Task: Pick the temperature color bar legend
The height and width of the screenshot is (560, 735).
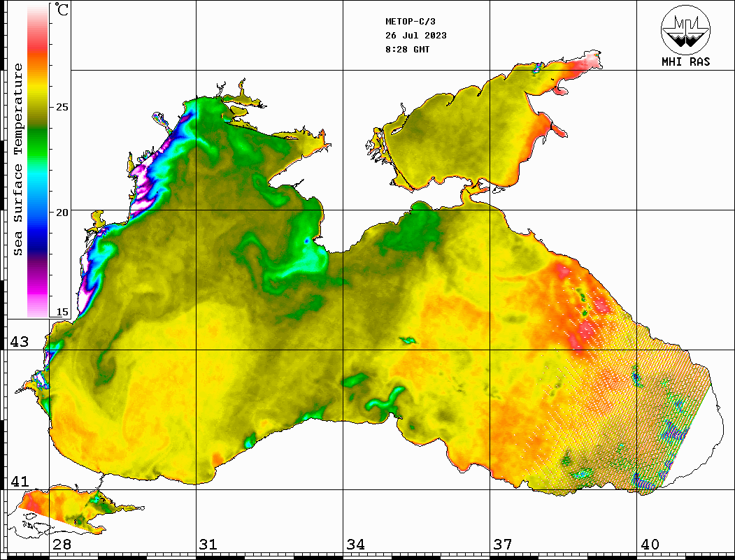Action: (38, 161)
